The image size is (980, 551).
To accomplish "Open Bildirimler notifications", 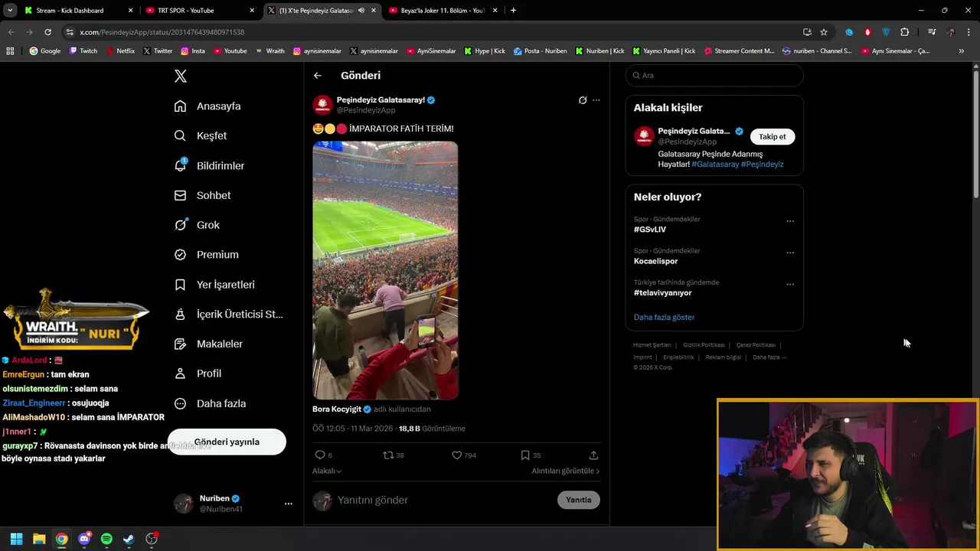I will coord(209,165).
